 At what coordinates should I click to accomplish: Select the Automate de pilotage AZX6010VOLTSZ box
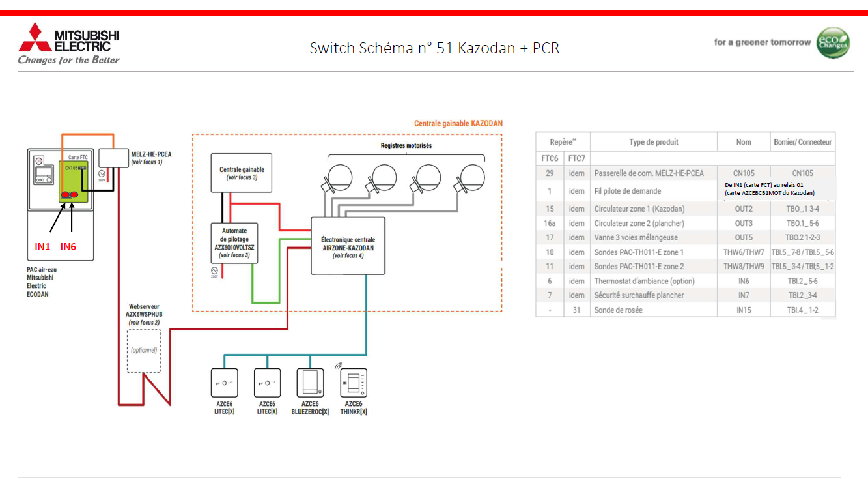pyautogui.click(x=234, y=243)
